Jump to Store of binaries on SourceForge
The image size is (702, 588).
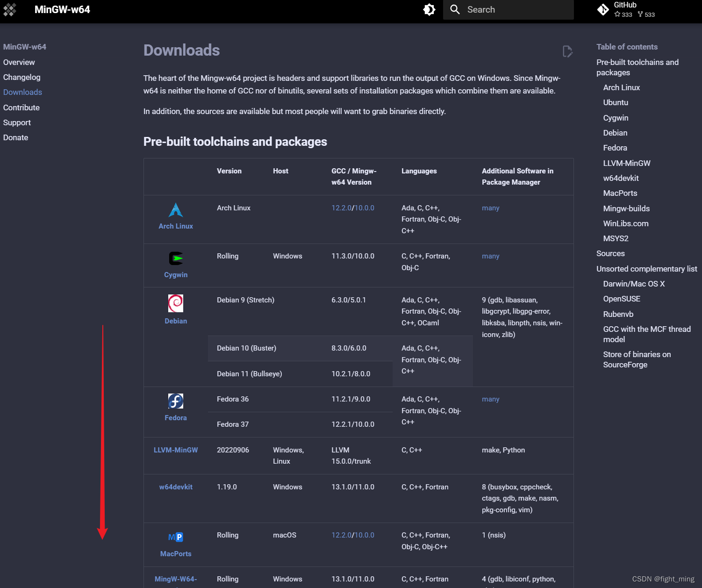(637, 359)
